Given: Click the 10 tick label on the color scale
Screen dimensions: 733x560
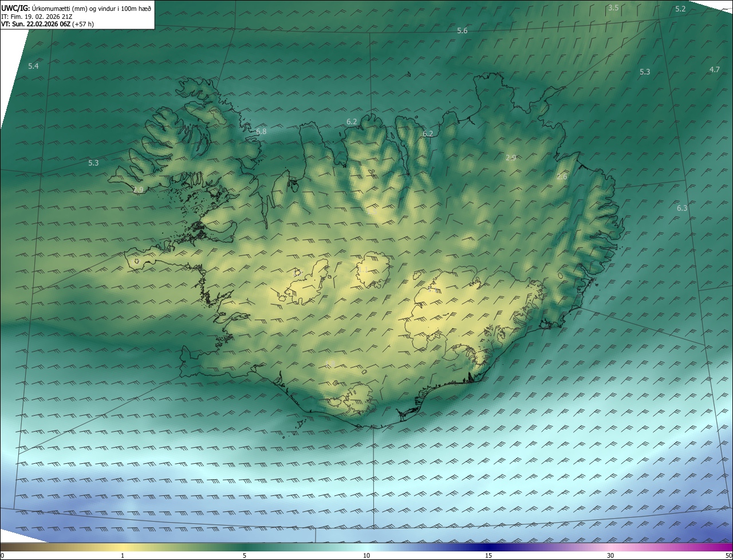Looking at the screenshot, I should [366, 555].
